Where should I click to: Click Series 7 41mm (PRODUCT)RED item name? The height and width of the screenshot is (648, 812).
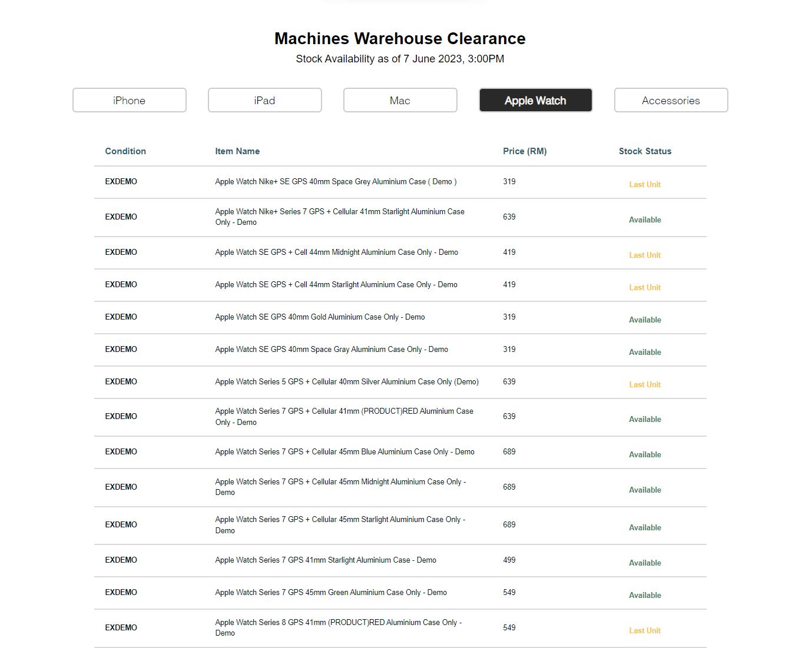[344, 417]
